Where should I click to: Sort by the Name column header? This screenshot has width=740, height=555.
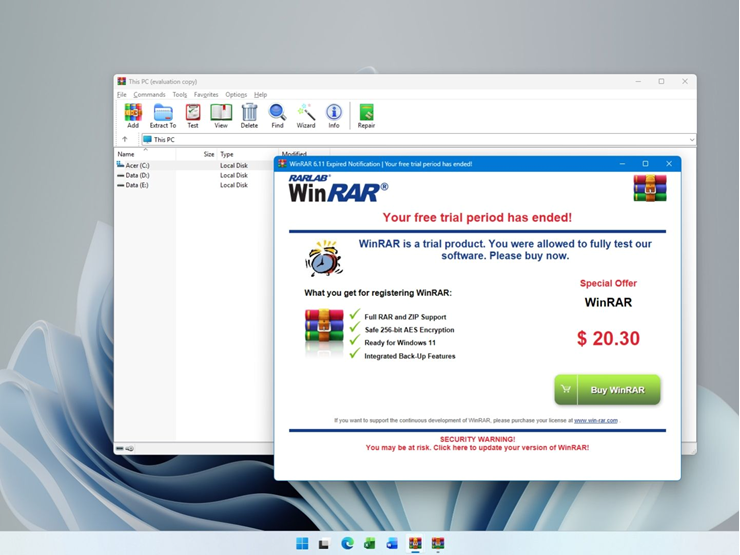pos(145,154)
